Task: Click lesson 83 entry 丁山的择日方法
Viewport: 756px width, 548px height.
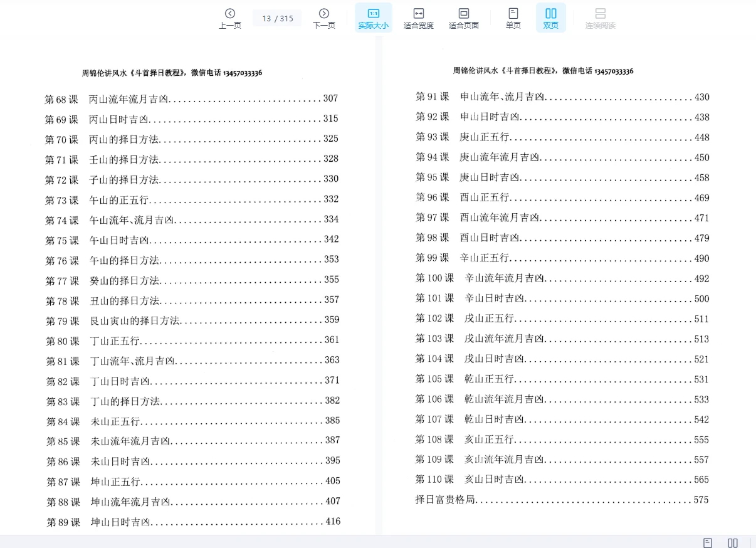Action: click(192, 401)
